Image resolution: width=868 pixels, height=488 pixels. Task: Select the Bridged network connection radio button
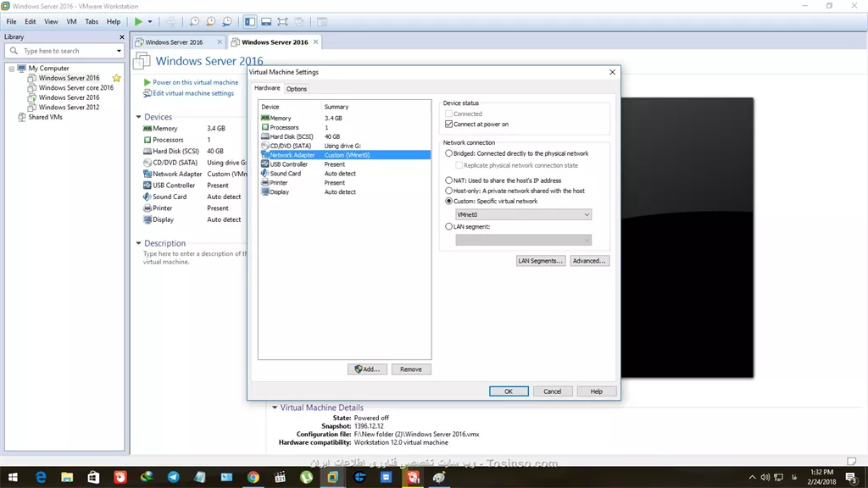coord(449,153)
